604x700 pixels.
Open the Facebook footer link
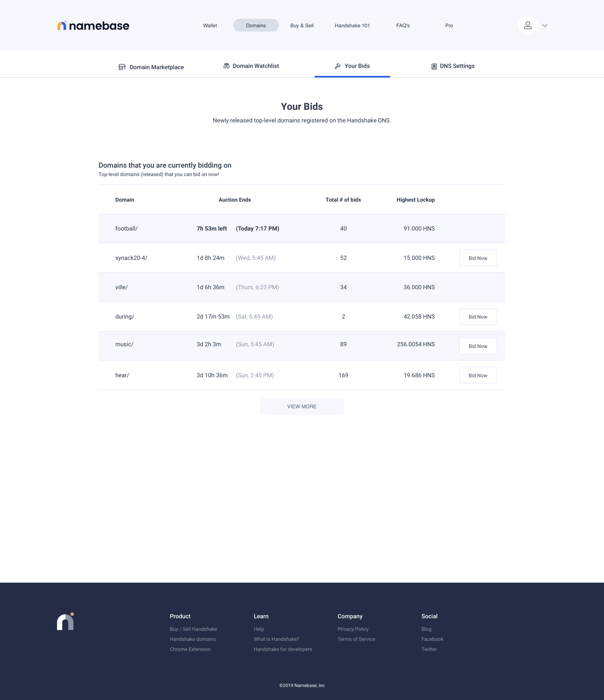pyautogui.click(x=432, y=639)
